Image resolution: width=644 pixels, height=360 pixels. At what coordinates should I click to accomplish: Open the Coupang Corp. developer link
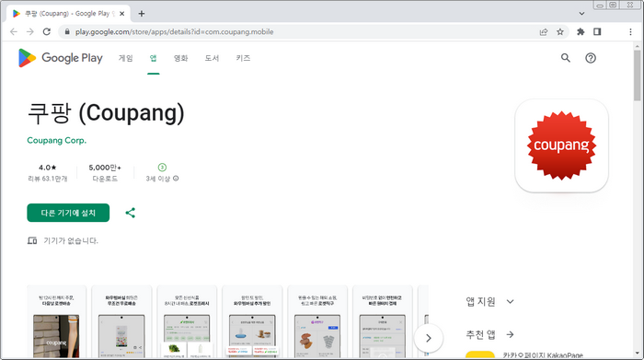coord(57,140)
